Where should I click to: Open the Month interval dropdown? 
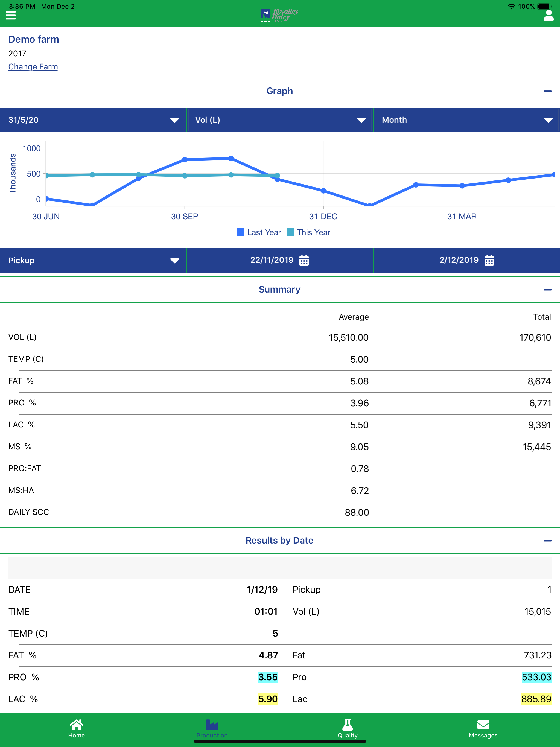coord(467,120)
